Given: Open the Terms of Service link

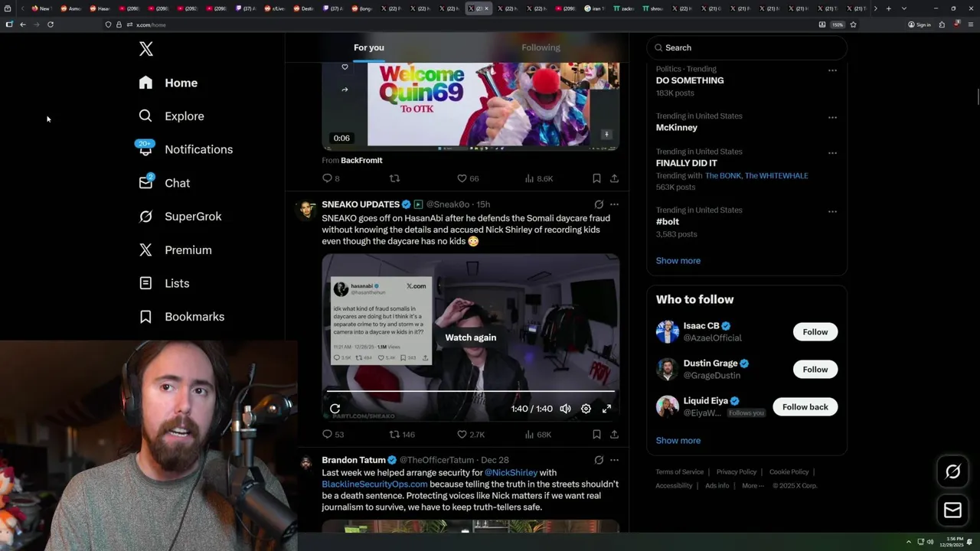Looking at the screenshot, I should [x=679, y=472].
